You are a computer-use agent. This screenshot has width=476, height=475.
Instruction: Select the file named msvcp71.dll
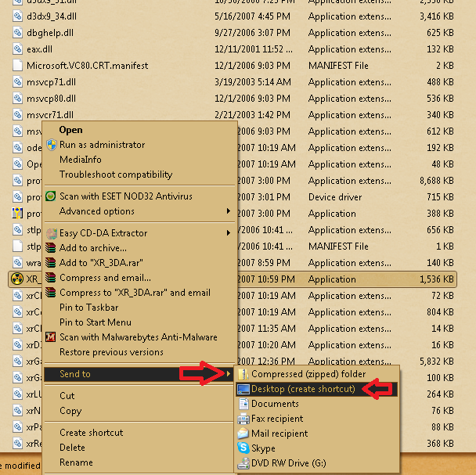[x=52, y=82]
